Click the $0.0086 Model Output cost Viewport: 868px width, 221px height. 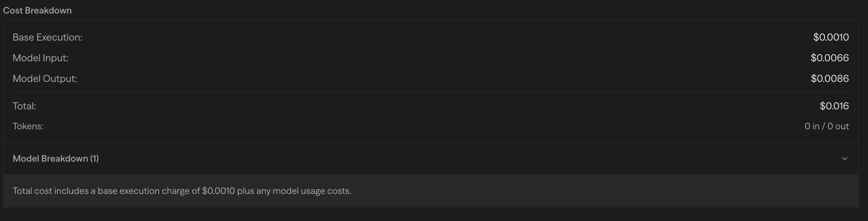(829, 79)
